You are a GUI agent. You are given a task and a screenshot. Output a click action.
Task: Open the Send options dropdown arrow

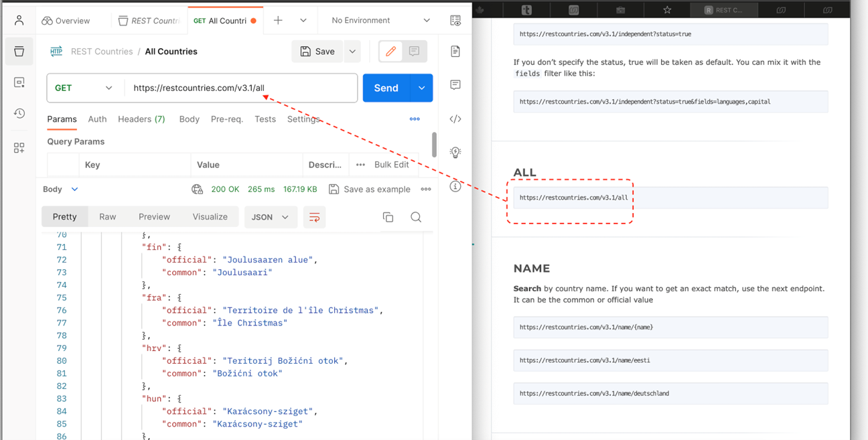421,88
